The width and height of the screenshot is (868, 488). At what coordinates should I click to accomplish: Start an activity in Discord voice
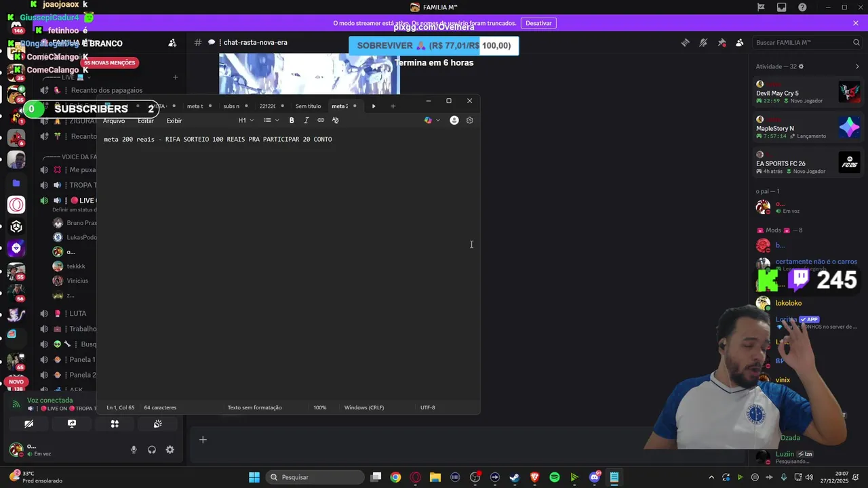click(115, 424)
